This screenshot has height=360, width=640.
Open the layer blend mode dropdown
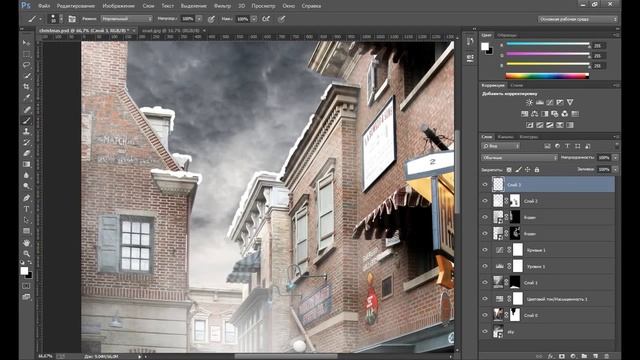coord(520,158)
